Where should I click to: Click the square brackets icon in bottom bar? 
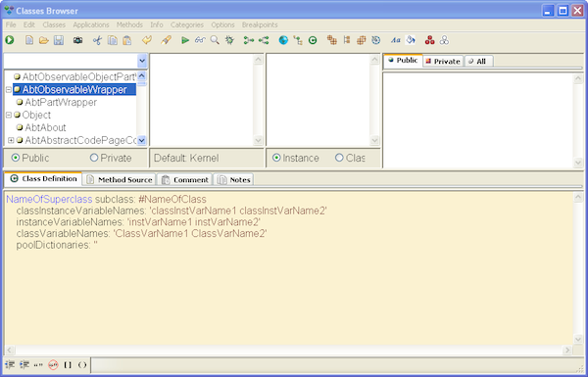pyautogui.click(x=68, y=364)
